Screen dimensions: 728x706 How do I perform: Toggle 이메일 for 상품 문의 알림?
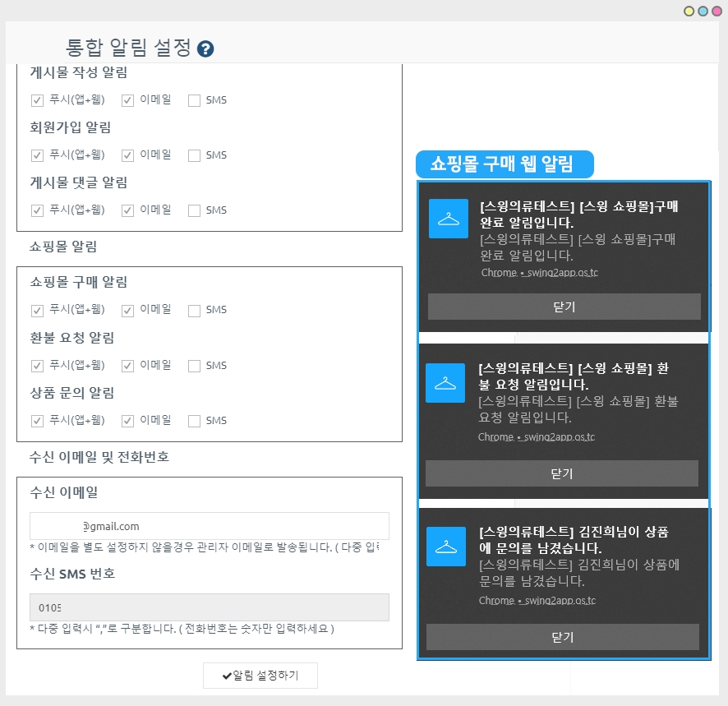127,421
